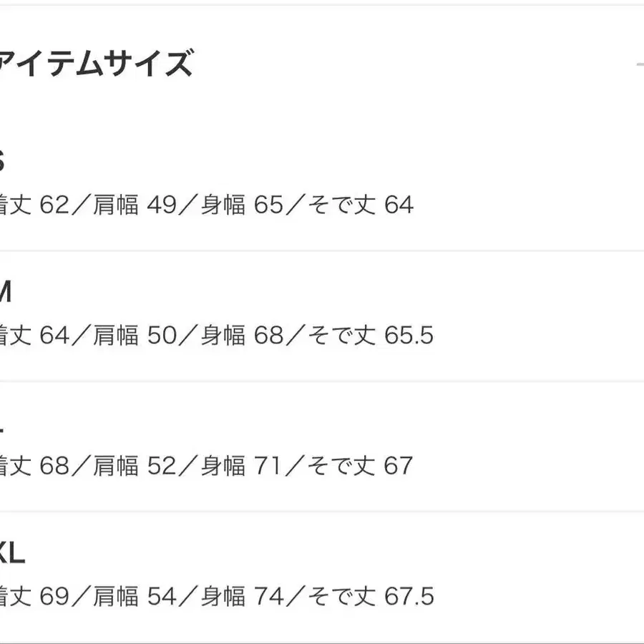Click 肩幅 52 in the L row

(x=135, y=467)
